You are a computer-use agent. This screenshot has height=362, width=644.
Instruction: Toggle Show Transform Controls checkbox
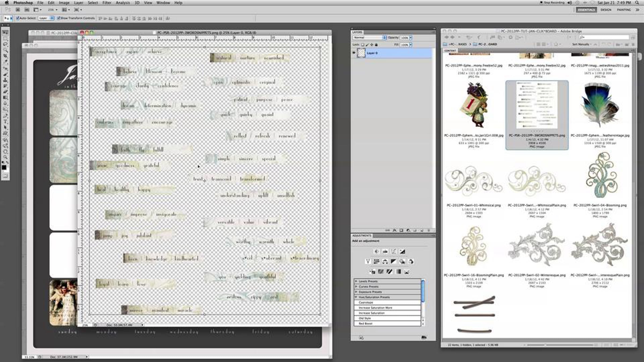pyautogui.click(x=58, y=18)
